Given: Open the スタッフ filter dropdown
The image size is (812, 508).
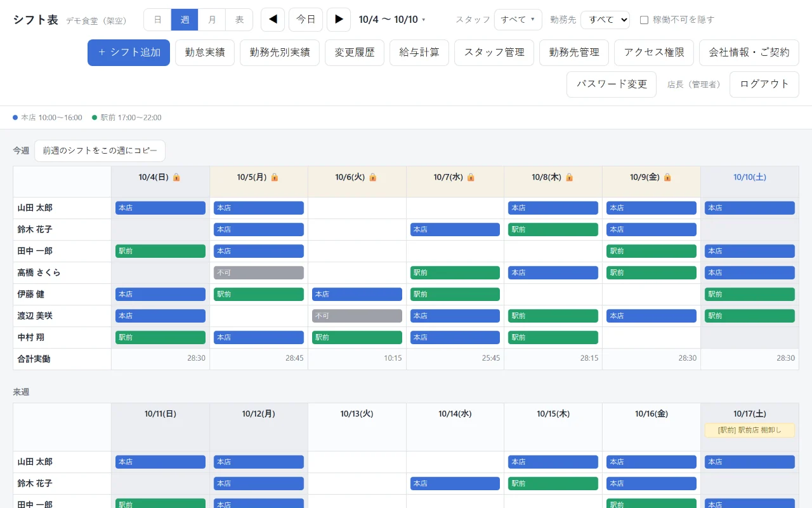Looking at the screenshot, I should click(x=518, y=20).
